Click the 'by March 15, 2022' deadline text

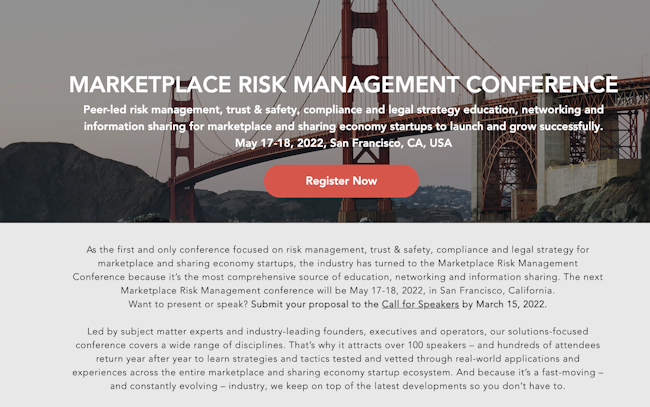pos(504,304)
